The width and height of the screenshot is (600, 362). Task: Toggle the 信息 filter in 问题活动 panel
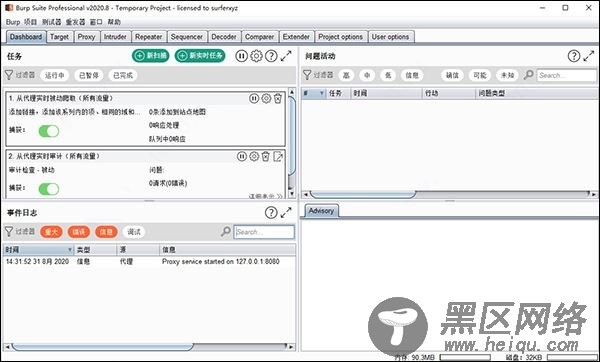[x=412, y=75]
